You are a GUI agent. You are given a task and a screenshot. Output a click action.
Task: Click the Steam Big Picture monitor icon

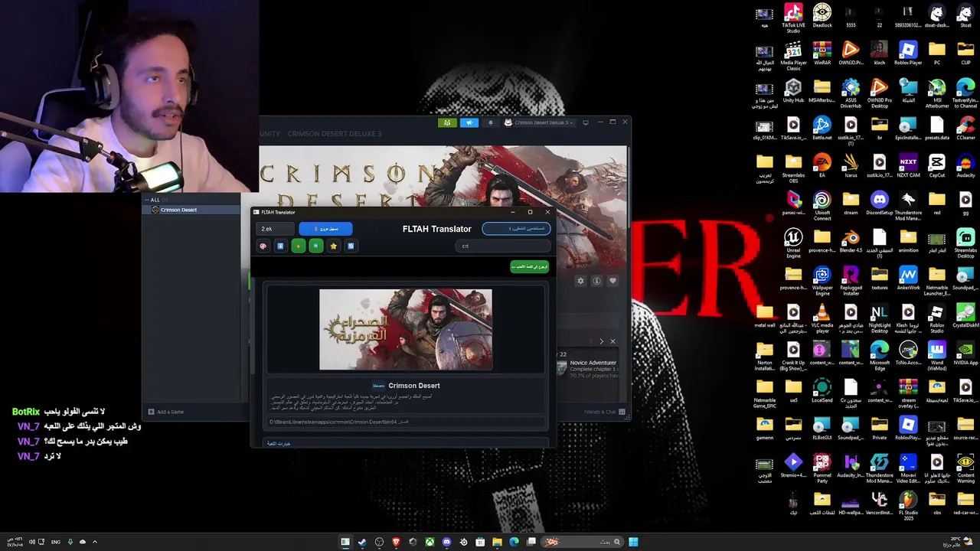click(586, 122)
